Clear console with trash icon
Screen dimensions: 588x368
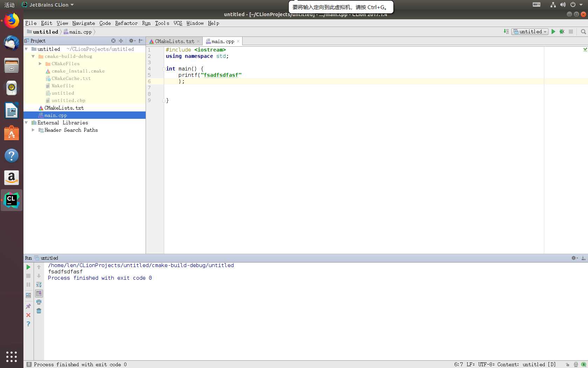[x=39, y=311]
